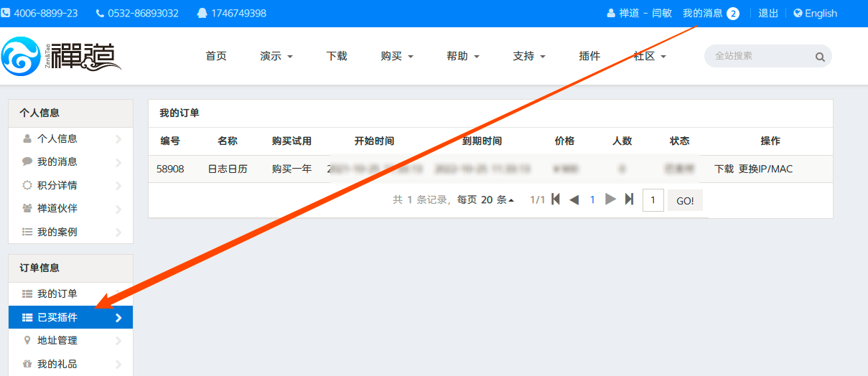Screen dimensions: 868x376
Task: Select page number 1 in pagination
Action: tap(592, 200)
